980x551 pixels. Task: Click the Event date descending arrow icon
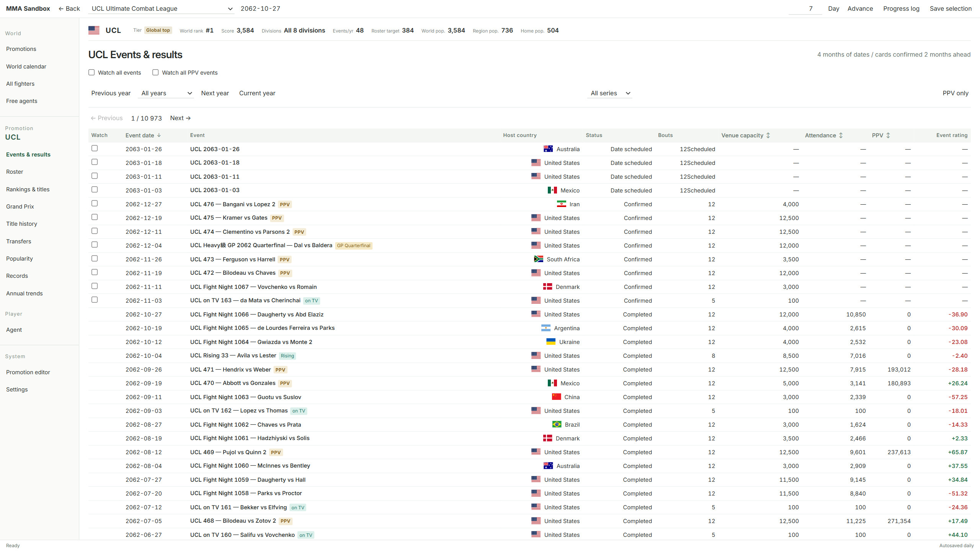point(159,135)
